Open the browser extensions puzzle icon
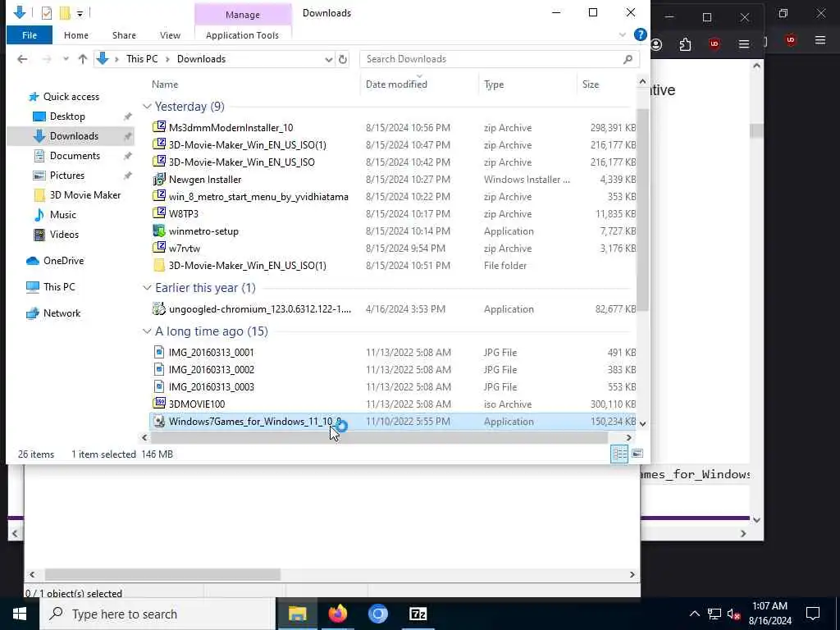Screen dimensions: 840x630 (685, 44)
